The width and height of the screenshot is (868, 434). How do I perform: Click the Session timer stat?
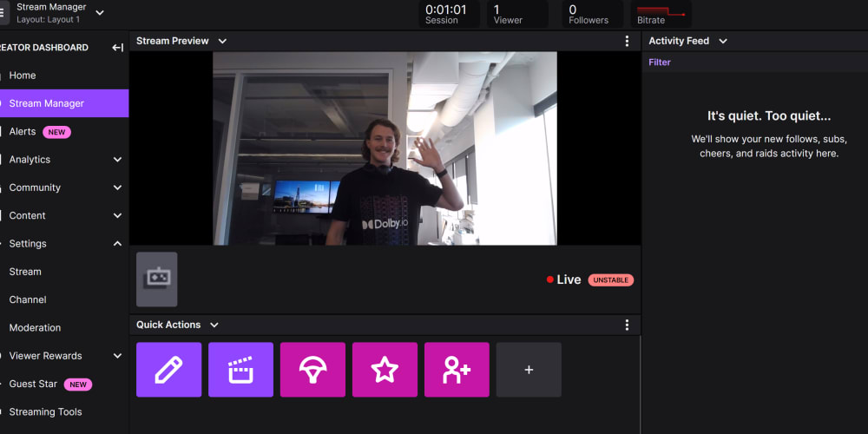(x=450, y=14)
